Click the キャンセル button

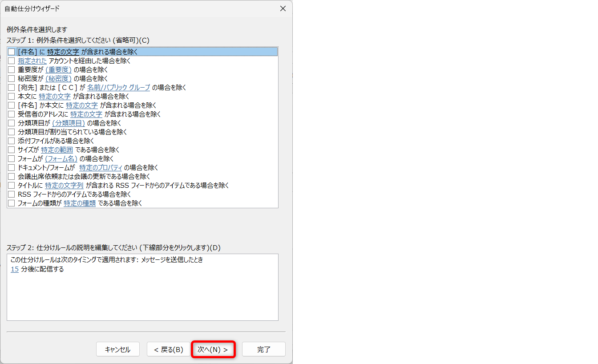pyautogui.click(x=117, y=349)
